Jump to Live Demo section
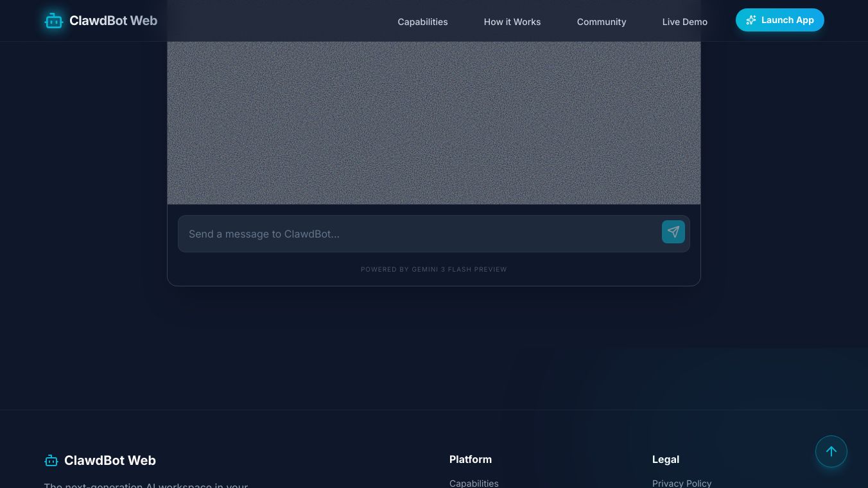Image resolution: width=868 pixels, height=488 pixels. tap(685, 22)
